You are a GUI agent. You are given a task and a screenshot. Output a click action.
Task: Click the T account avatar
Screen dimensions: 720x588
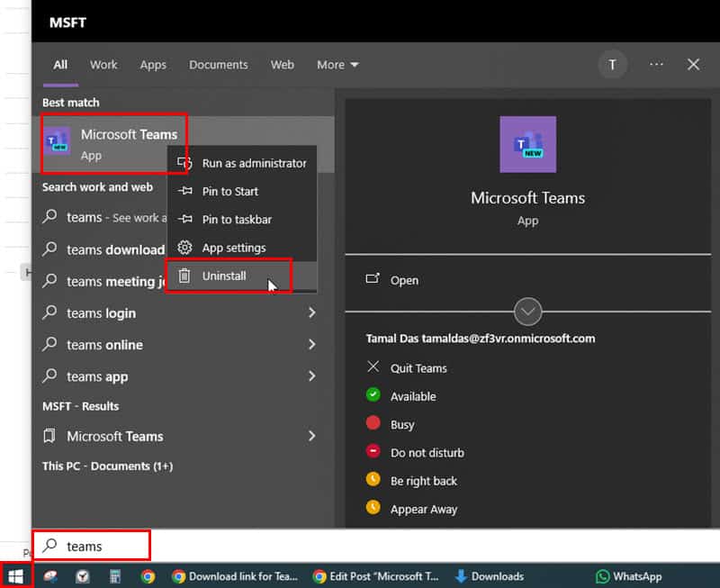612,65
